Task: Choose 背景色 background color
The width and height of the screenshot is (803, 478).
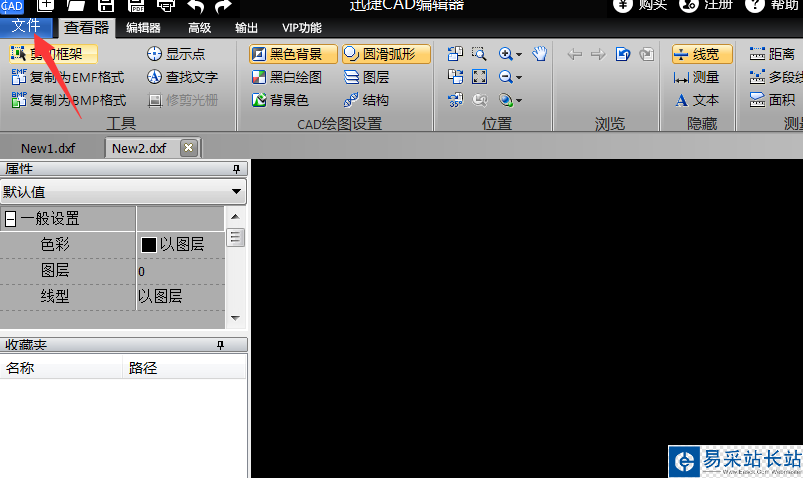Action: pyautogui.click(x=280, y=100)
